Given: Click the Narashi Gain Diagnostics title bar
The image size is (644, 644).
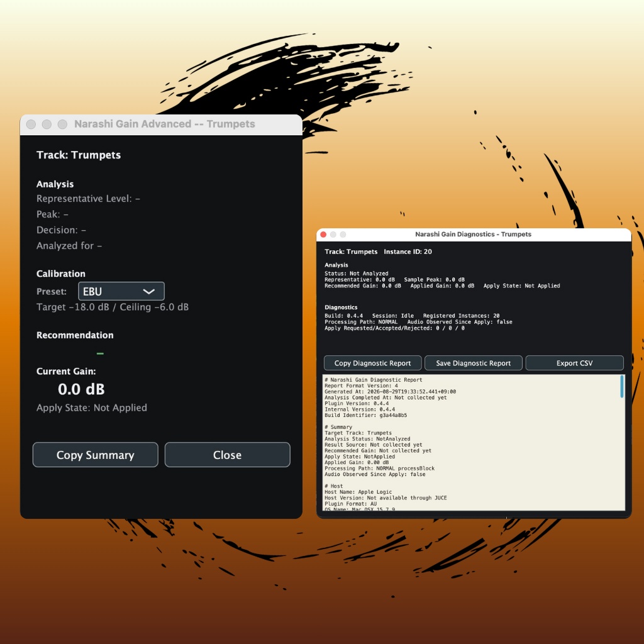Looking at the screenshot, I should click(x=473, y=235).
